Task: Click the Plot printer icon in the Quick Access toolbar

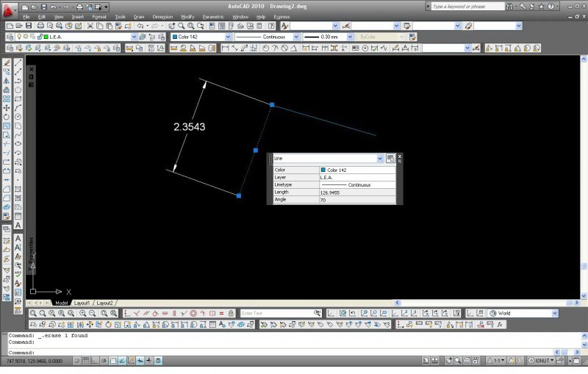Action: 79,7
